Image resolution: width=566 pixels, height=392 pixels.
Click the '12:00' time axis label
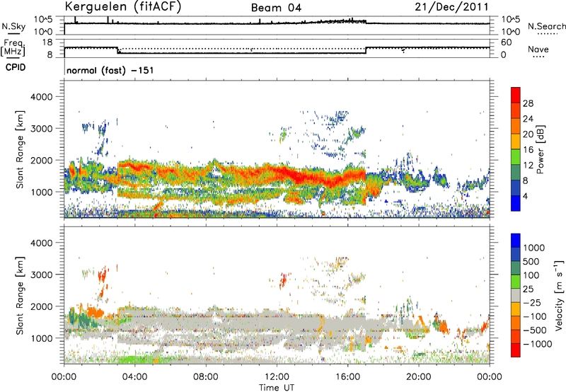click(x=277, y=377)
